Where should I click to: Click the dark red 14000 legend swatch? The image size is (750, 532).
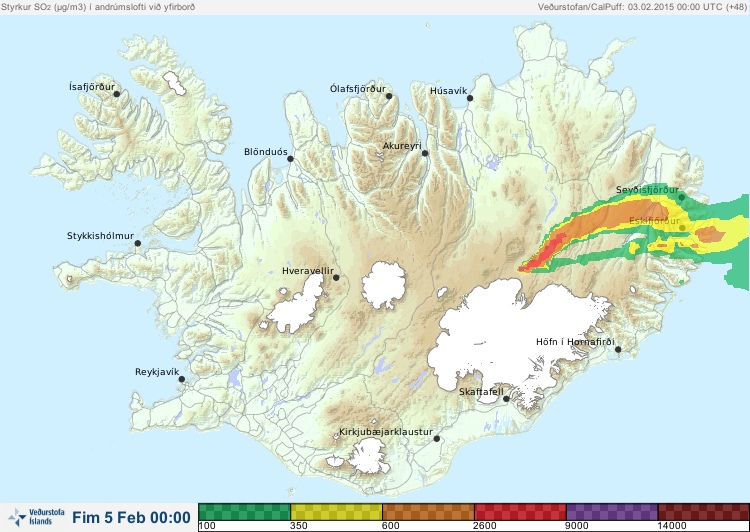[x=703, y=512]
